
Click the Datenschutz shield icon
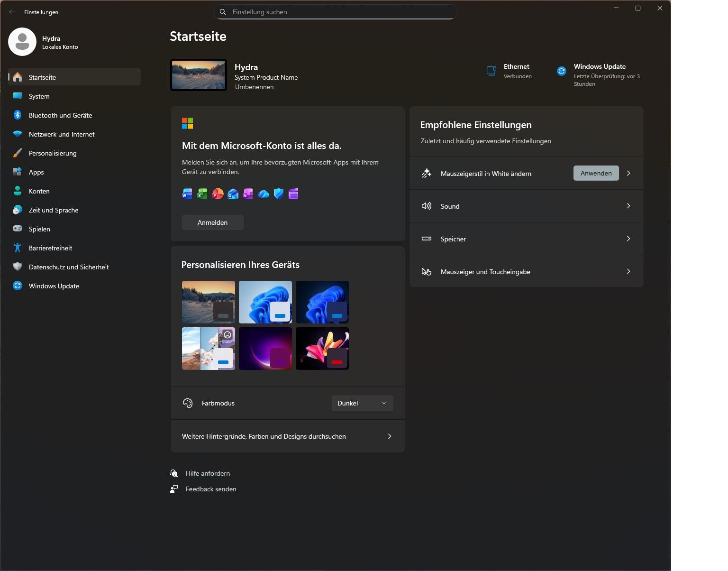[18, 267]
